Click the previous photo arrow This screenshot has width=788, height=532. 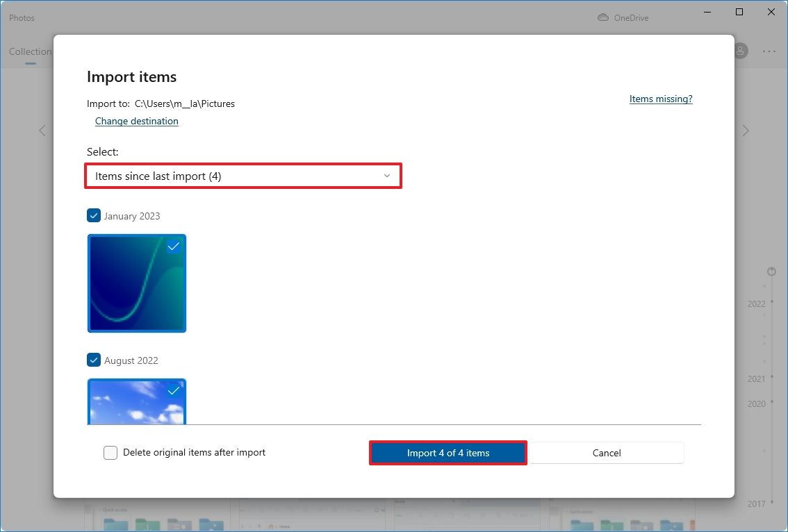click(42, 131)
